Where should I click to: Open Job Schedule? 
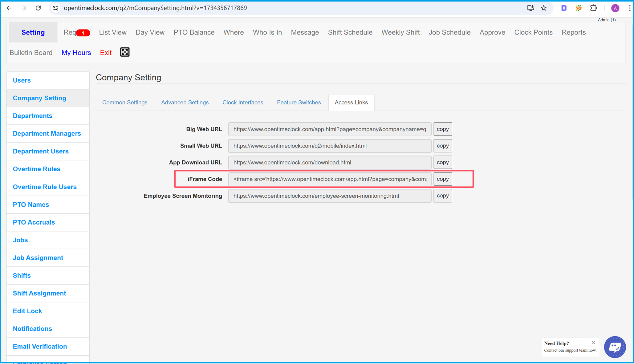click(449, 32)
